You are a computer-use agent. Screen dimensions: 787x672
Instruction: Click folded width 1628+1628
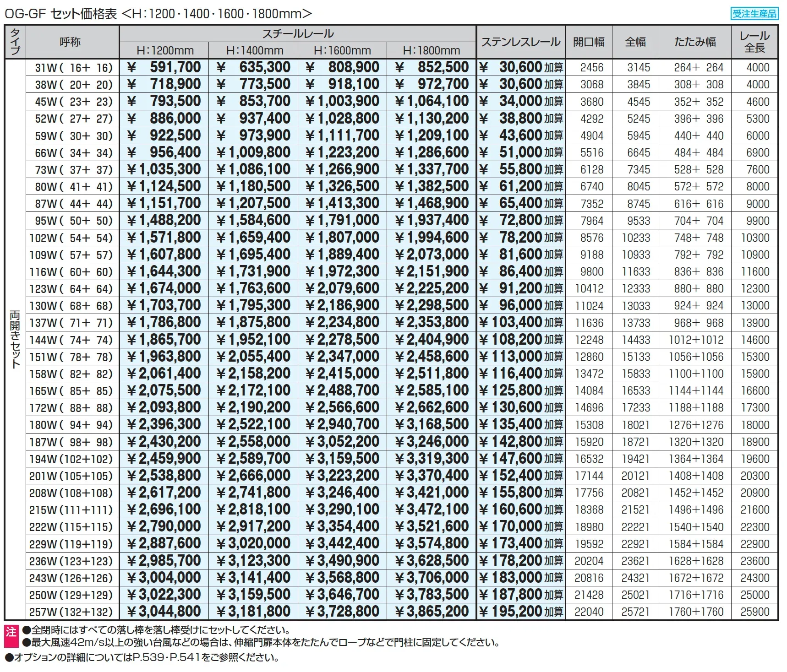[x=696, y=561]
